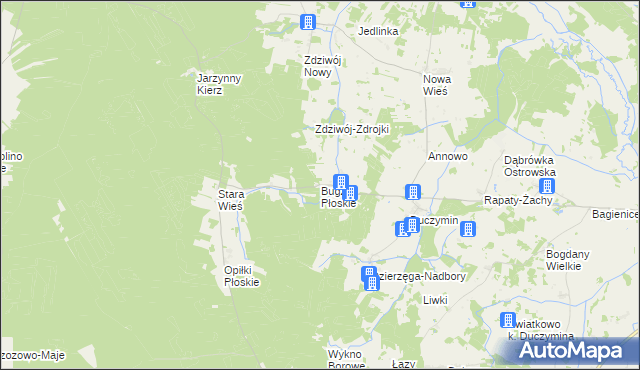Click the Bogdany Wielkie place label
The width and height of the screenshot is (640, 370).
click(567, 260)
